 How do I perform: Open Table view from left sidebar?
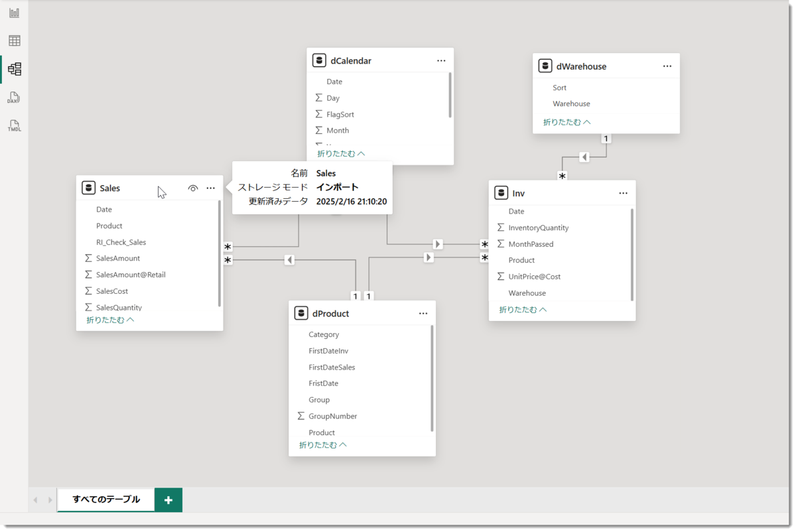(x=14, y=40)
